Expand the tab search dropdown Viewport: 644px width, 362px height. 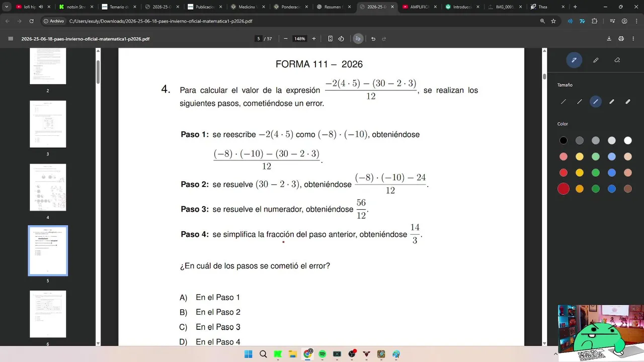tap(7, 7)
